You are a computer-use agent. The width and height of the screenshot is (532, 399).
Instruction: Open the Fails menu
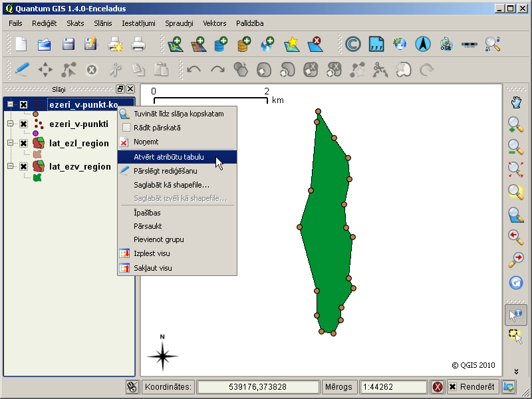(x=15, y=23)
